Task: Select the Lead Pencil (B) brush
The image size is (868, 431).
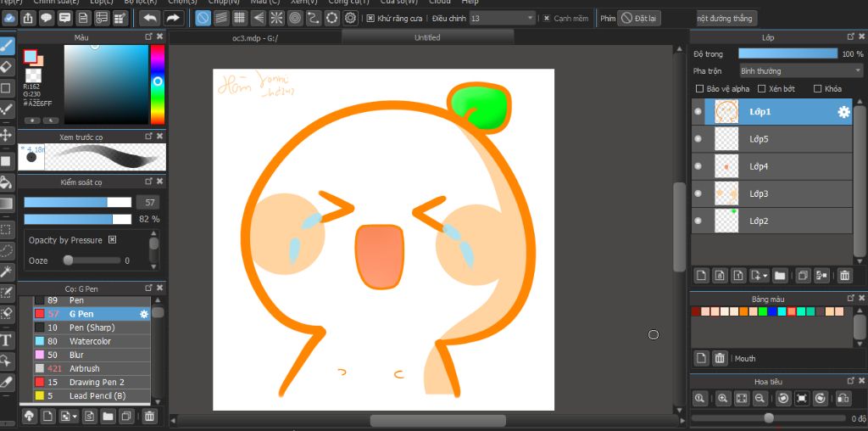Action: (92, 395)
